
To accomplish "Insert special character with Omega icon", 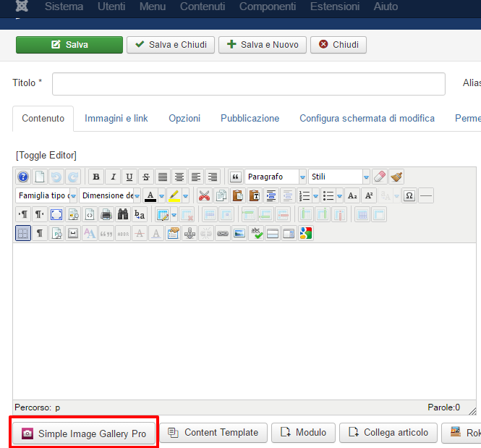I will click(409, 195).
